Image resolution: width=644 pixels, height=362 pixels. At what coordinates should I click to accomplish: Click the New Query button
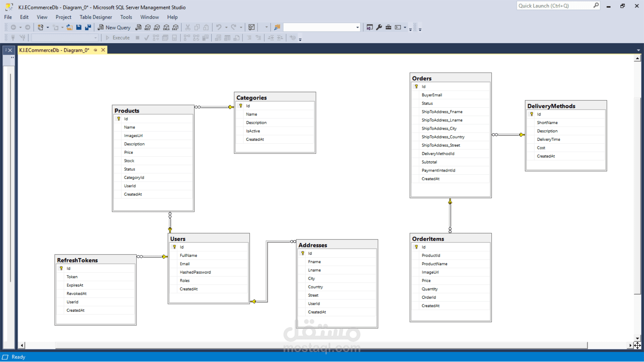[114, 27]
